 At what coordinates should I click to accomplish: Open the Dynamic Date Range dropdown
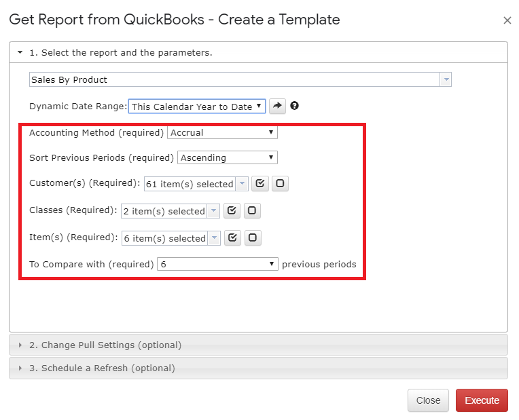(197, 107)
